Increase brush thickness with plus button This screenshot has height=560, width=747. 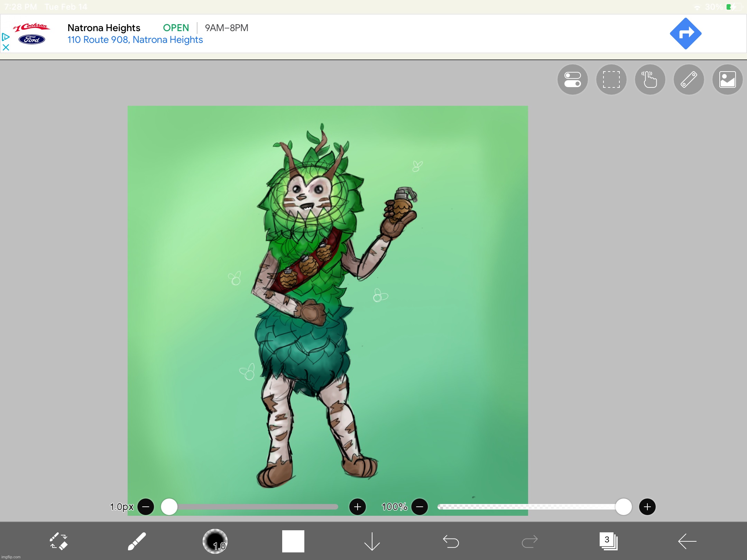[358, 507]
